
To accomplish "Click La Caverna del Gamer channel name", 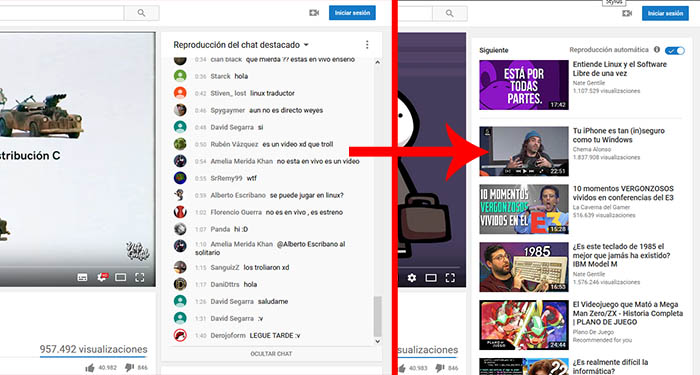I will 601,207.
